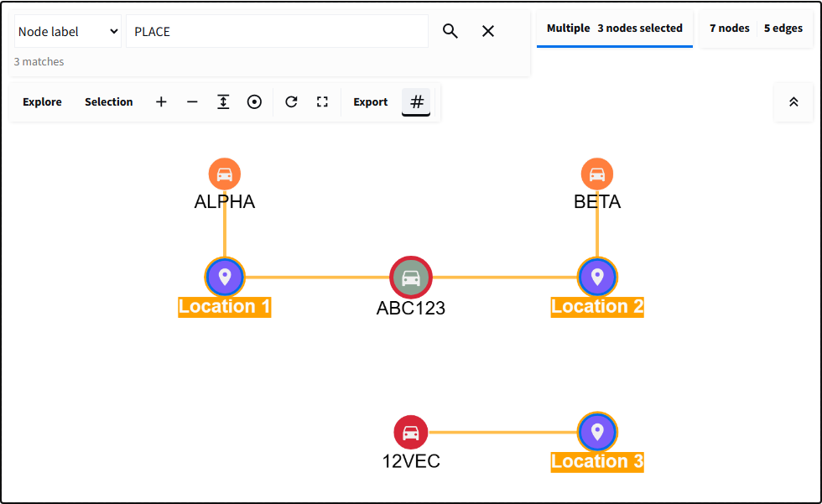Select the Location 1 pin node
This screenshot has height=504, width=822.
click(225, 277)
